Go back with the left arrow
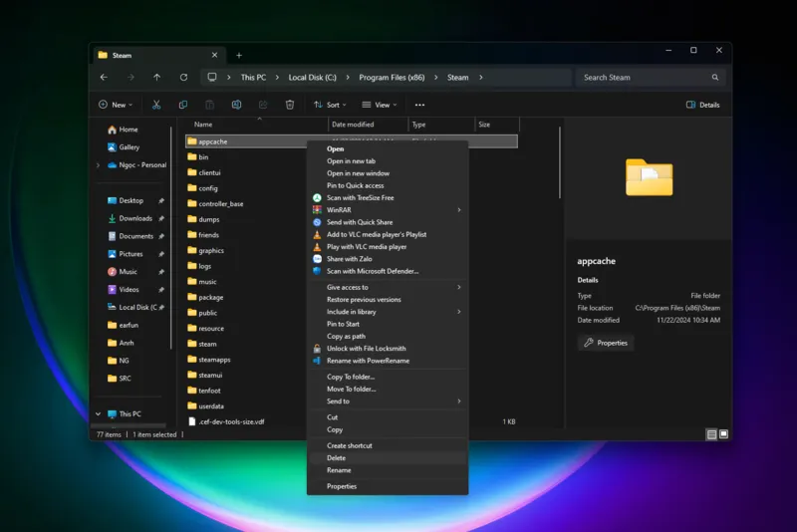 point(104,78)
